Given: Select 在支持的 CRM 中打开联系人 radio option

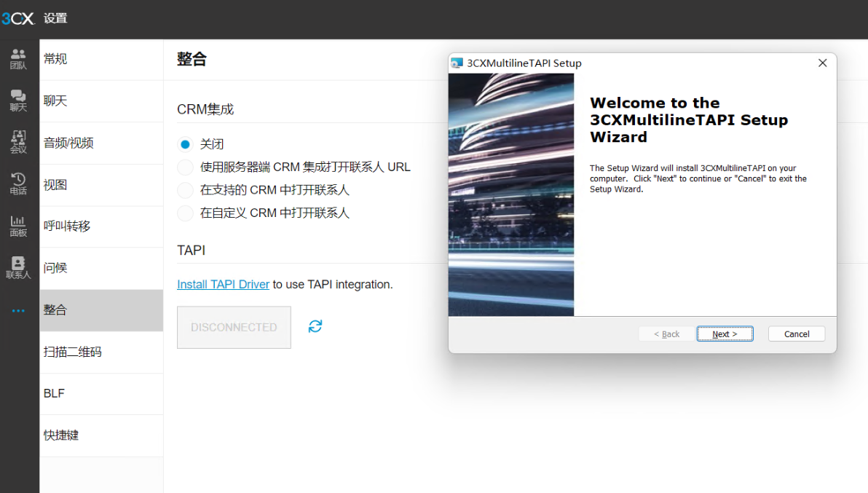Looking at the screenshot, I should [x=185, y=190].
